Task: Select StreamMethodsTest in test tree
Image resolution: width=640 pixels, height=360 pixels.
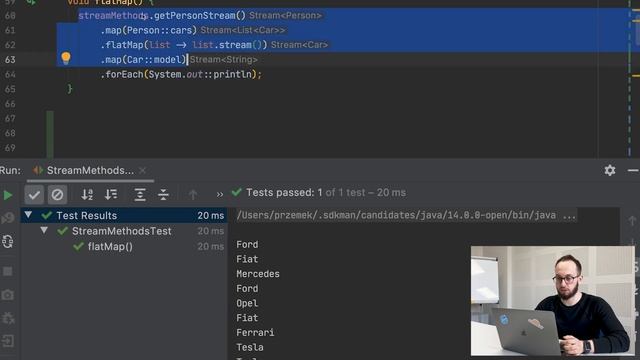Action: click(122, 231)
